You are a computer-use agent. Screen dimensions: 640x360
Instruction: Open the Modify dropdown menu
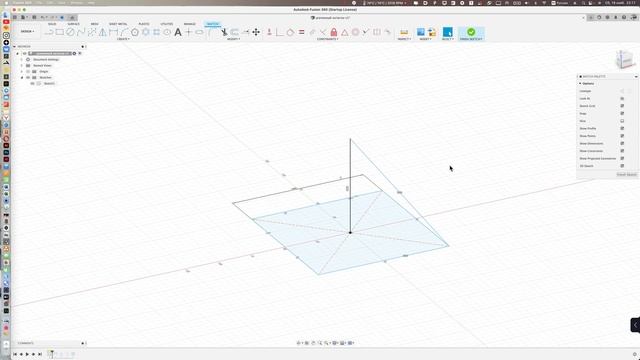point(233,39)
